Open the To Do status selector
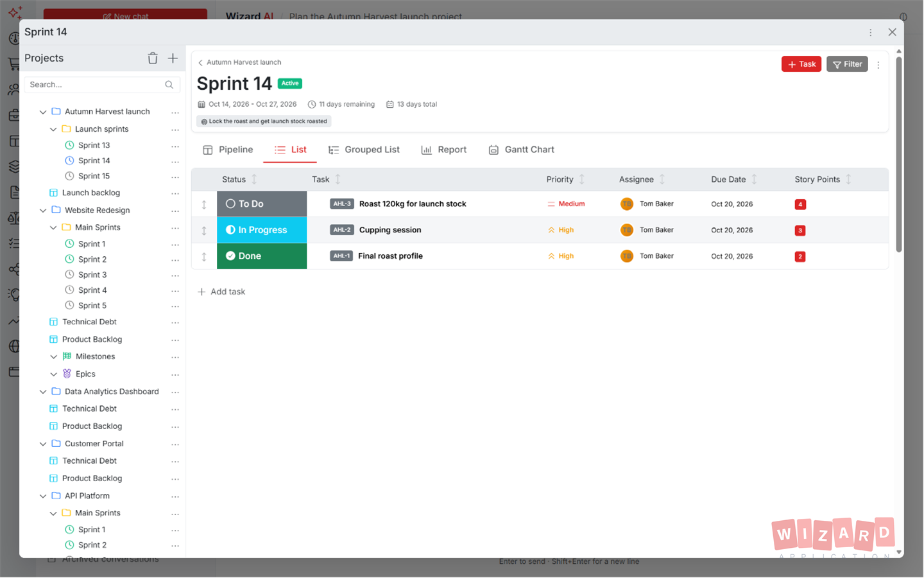 (262, 204)
